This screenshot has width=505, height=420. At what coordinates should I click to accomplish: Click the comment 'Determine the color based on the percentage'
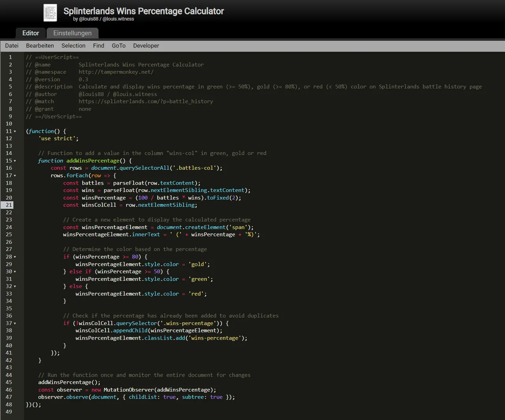coord(140,249)
